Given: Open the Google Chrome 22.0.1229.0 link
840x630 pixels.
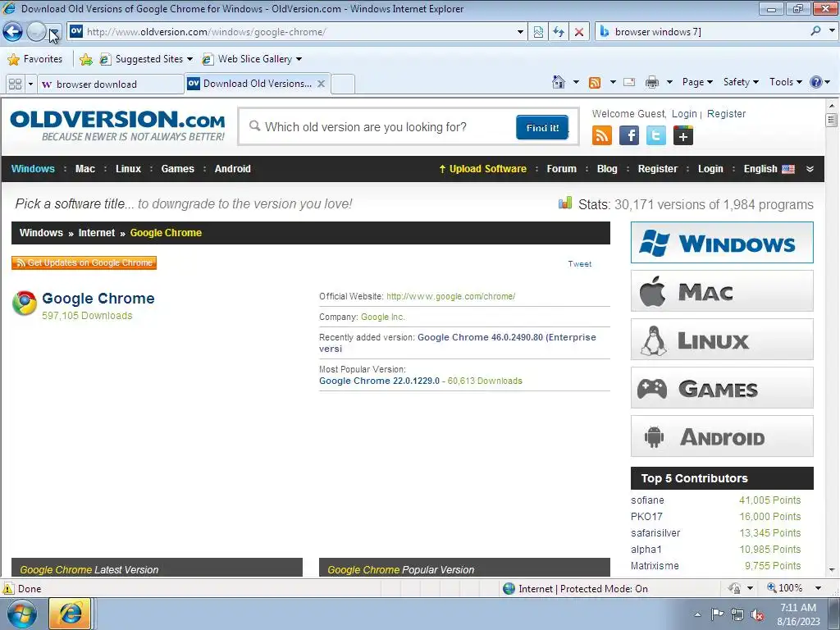Looking at the screenshot, I should [x=379, y=381].
